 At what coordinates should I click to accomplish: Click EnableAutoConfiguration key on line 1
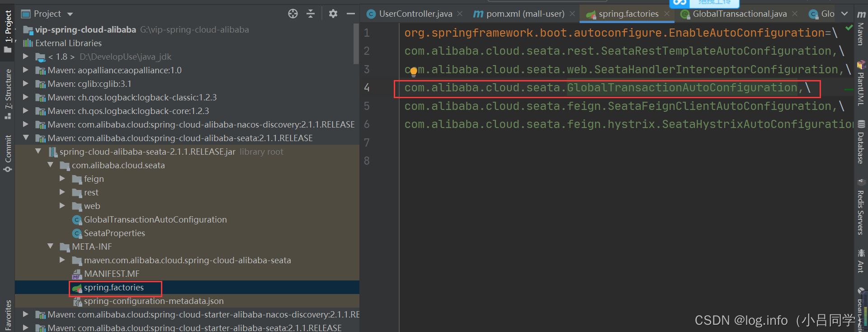(747, 33)
